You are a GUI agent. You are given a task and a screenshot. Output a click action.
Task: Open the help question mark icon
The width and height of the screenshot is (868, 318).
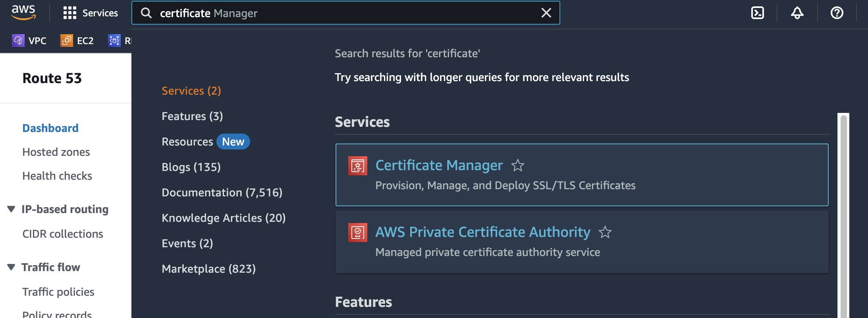837,13
